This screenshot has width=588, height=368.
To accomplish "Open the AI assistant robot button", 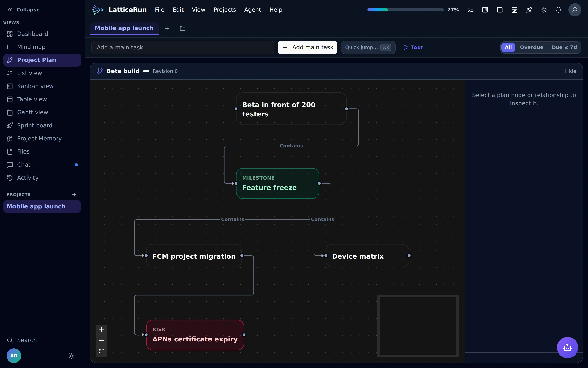I will [567, 348].
